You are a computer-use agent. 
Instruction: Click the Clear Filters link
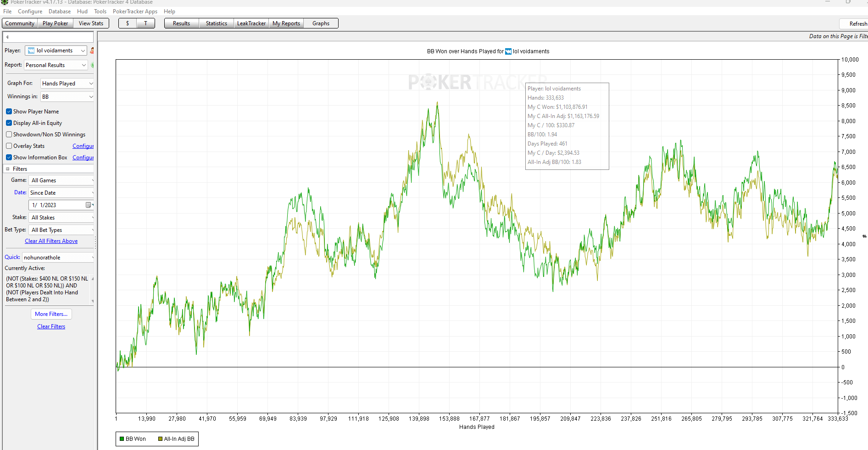51,326
